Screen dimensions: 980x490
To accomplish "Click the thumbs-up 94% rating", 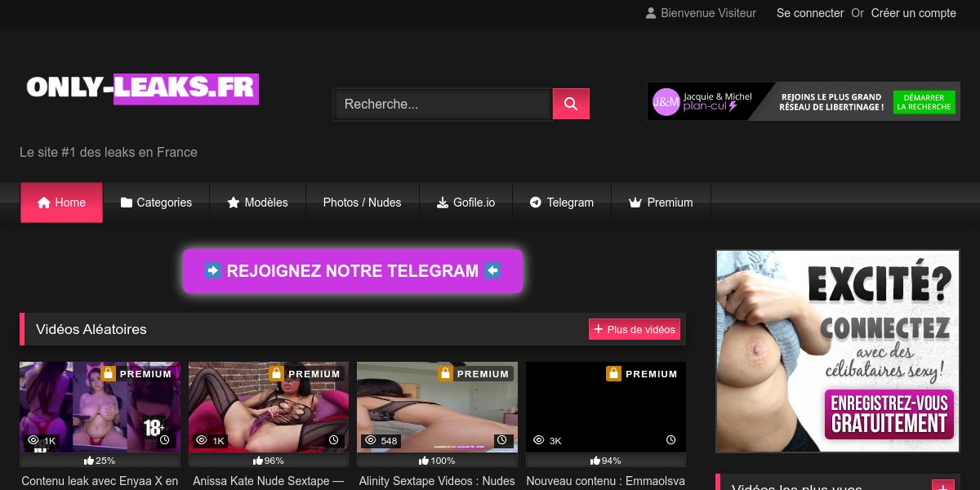I will tap(606, 461).
